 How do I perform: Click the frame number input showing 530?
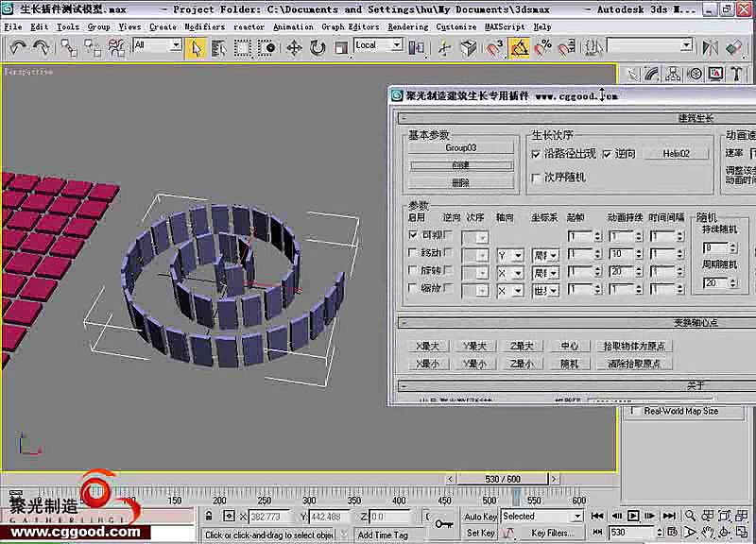point(624,533)
